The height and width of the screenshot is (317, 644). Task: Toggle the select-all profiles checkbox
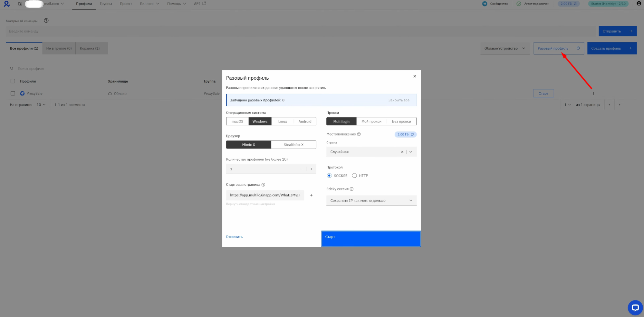pos(13,81)
